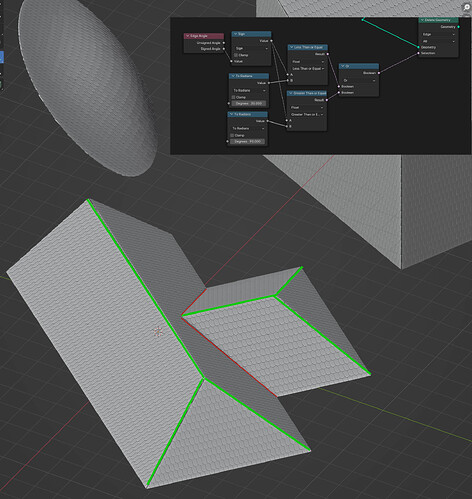Image resolution: width=472 pixels, height=499 pixels.
Task: Collapse the To Radians node with Degrees 90.000
Action: tap(231, 114)
